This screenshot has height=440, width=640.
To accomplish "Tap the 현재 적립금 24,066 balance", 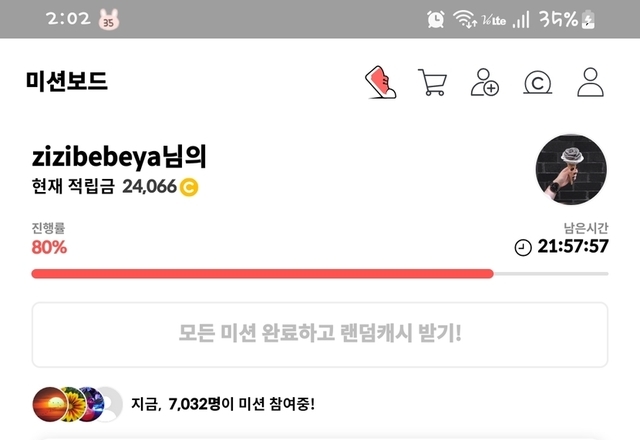I will click(x=115, y=187).
